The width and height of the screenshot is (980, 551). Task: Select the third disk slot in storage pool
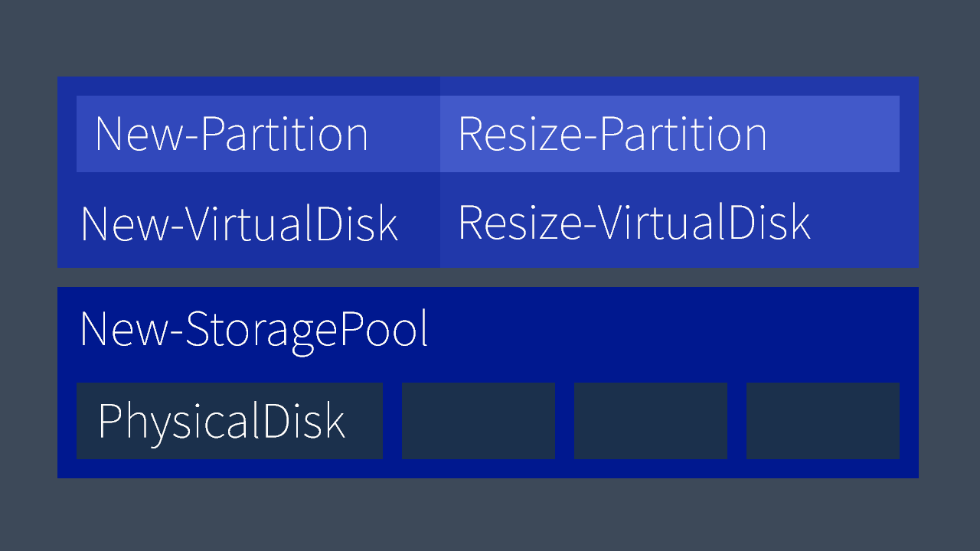(650, 421)
